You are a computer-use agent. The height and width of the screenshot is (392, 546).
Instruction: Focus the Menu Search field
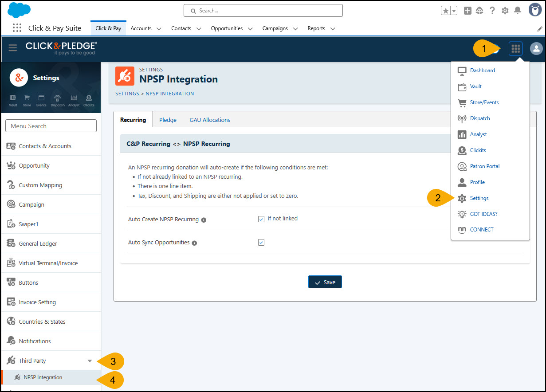tap(51, 126)
